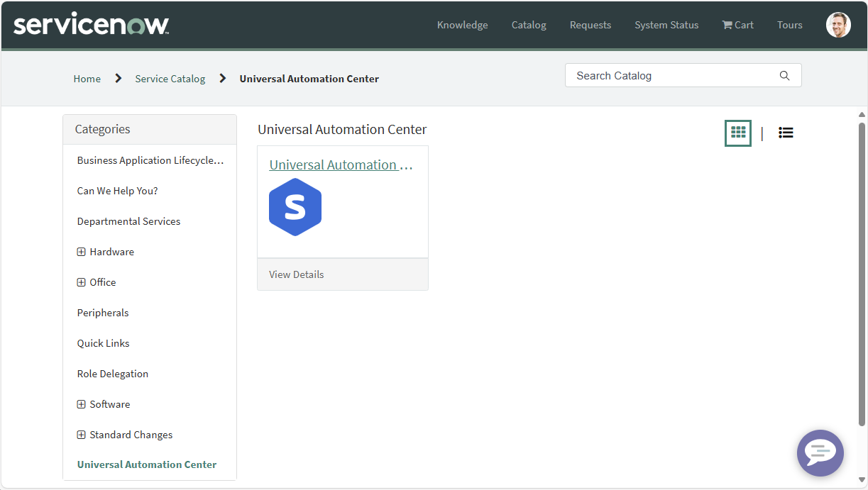Click the vertical scrollbar thumb
Screen dimensions: 868x490
(862, 274)
